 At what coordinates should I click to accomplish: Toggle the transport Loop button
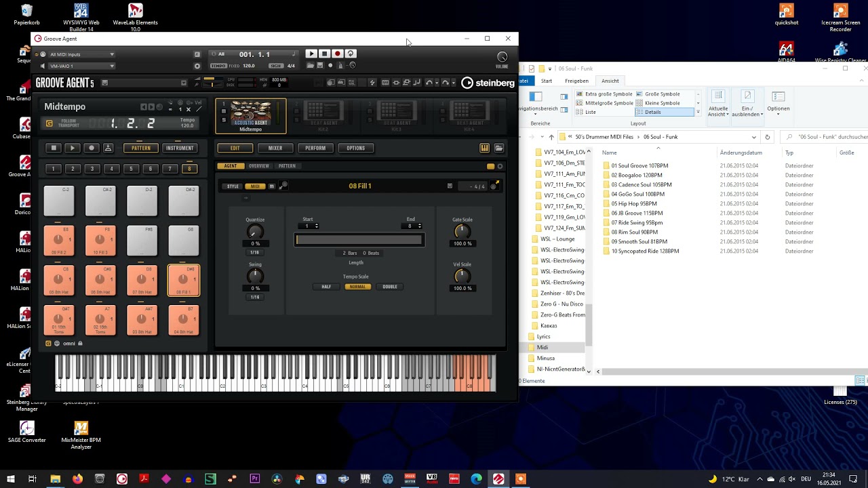tap(350, 54)
